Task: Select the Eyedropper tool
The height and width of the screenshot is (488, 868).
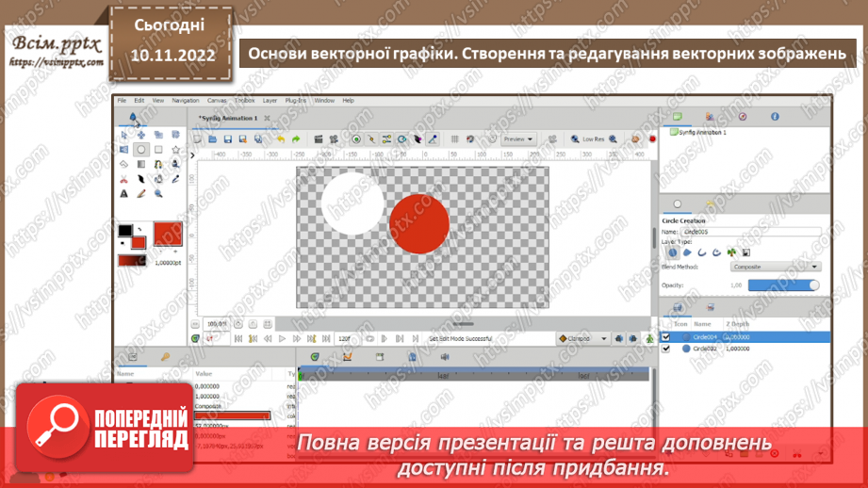Action: [175, 179]
